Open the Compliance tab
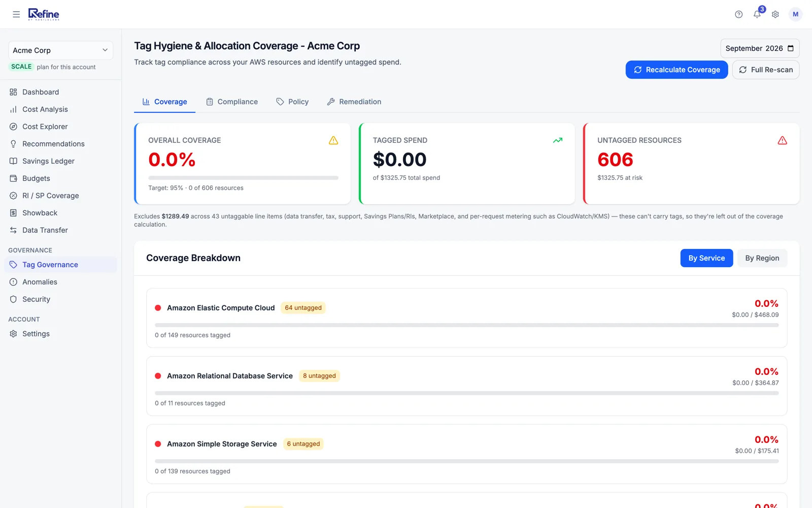812x508 pixels. coord(232,102)
